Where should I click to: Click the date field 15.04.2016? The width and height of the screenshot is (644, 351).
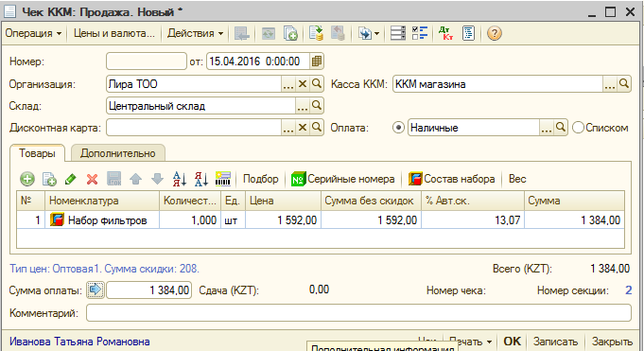coord(258,61)
